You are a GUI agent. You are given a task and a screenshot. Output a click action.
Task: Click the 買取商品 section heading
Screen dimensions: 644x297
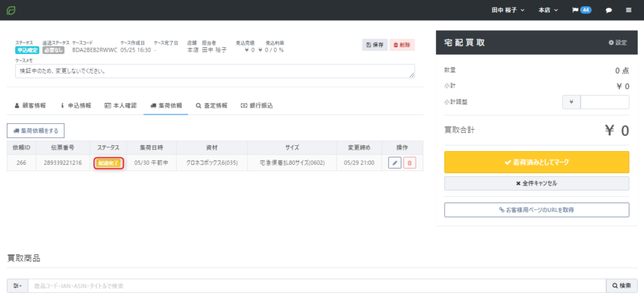[x=23, y=259]
